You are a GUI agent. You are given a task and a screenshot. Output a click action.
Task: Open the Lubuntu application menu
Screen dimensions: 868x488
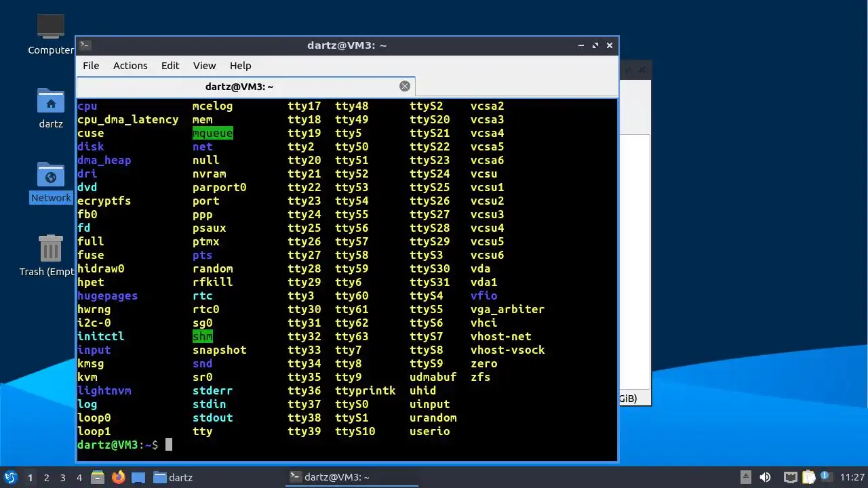(10, 477)
